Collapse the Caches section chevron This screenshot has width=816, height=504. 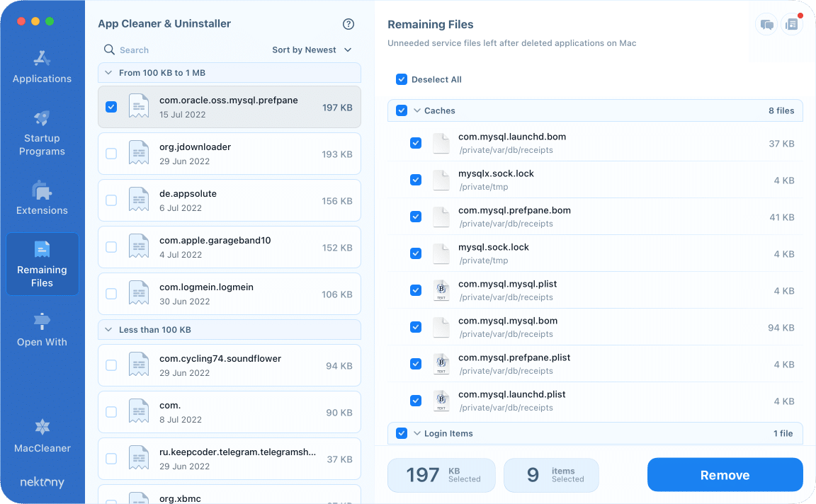point(416,110)
